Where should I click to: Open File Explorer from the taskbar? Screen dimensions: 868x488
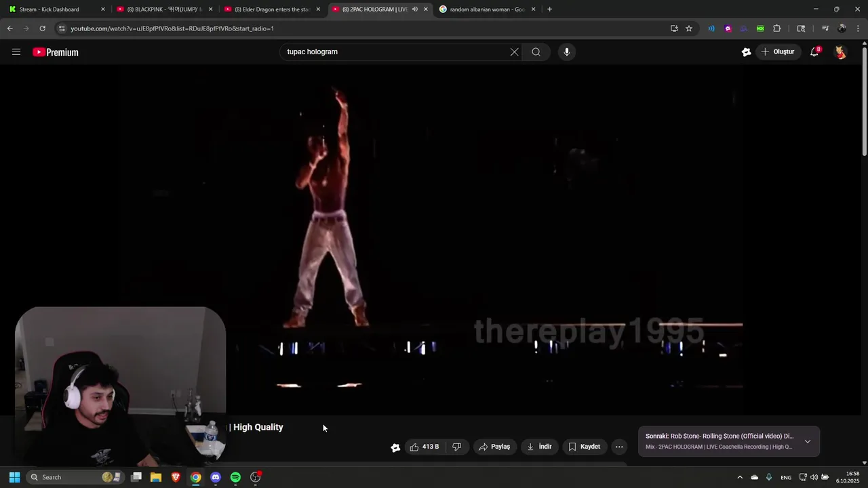coord(156,477)
